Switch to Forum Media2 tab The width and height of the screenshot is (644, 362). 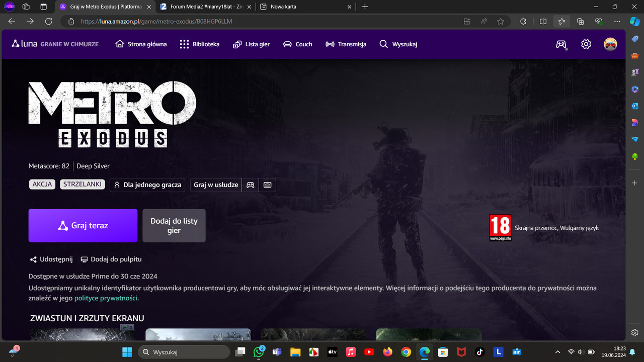pos(205,7)
